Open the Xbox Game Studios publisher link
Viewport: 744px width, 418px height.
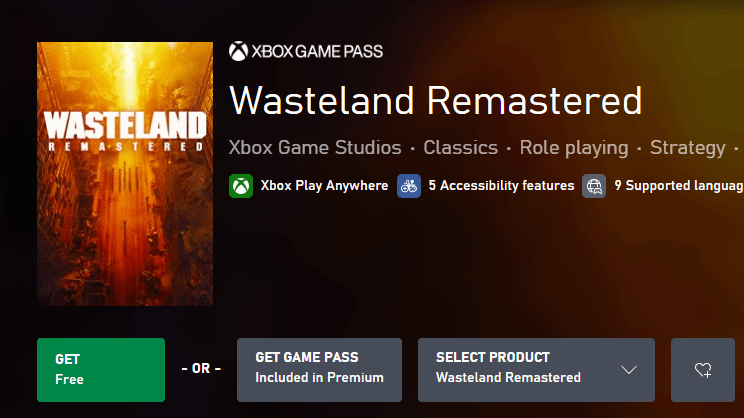(x=315, y=148)
